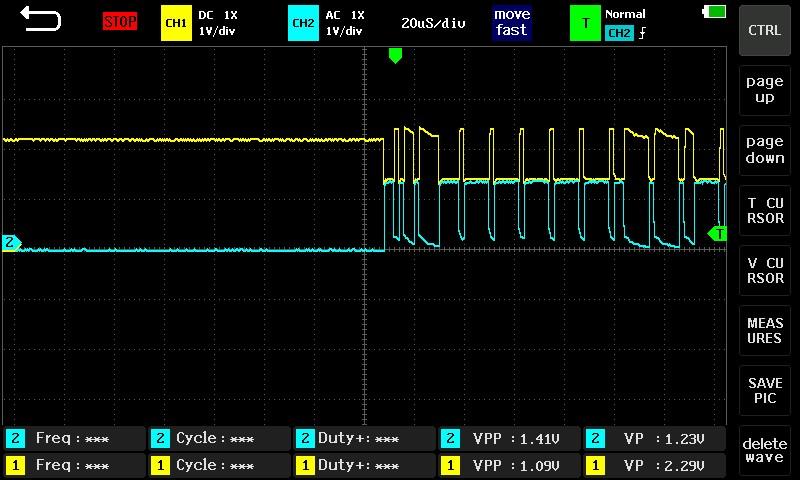Screen dimensions: 800x480
Task: Toggle the move fast mode
Action: [512, 22]
